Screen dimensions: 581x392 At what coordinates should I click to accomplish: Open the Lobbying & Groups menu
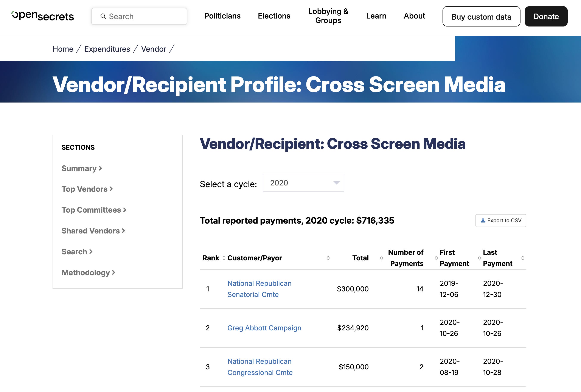[328, 16]
